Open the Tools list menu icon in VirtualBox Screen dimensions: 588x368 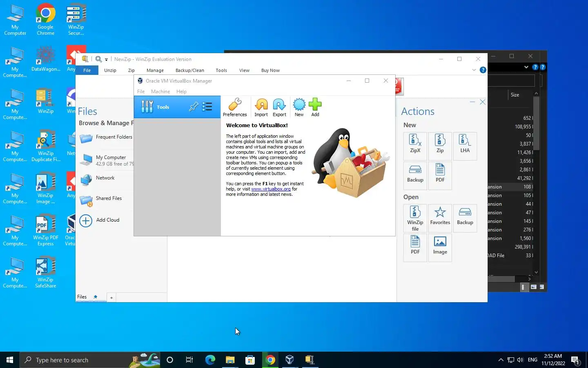click(207, 107)
